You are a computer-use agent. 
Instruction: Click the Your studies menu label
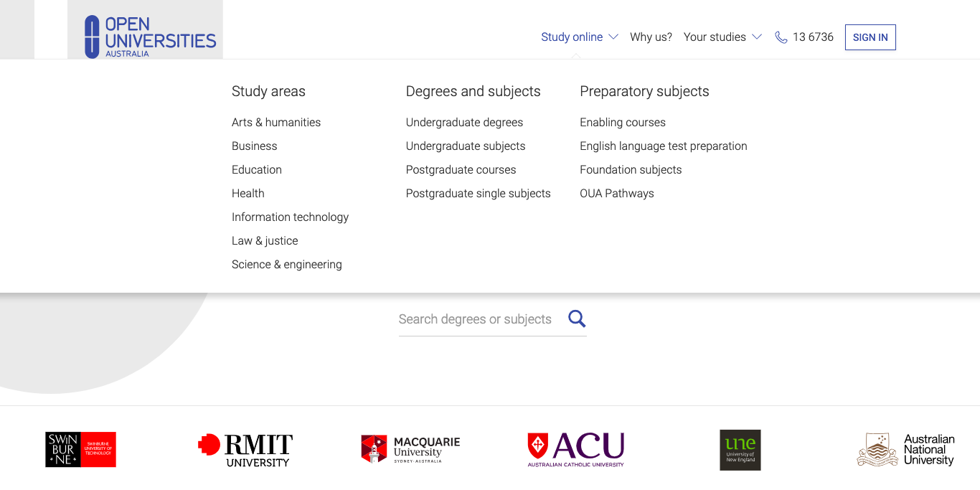coord(715,37)
